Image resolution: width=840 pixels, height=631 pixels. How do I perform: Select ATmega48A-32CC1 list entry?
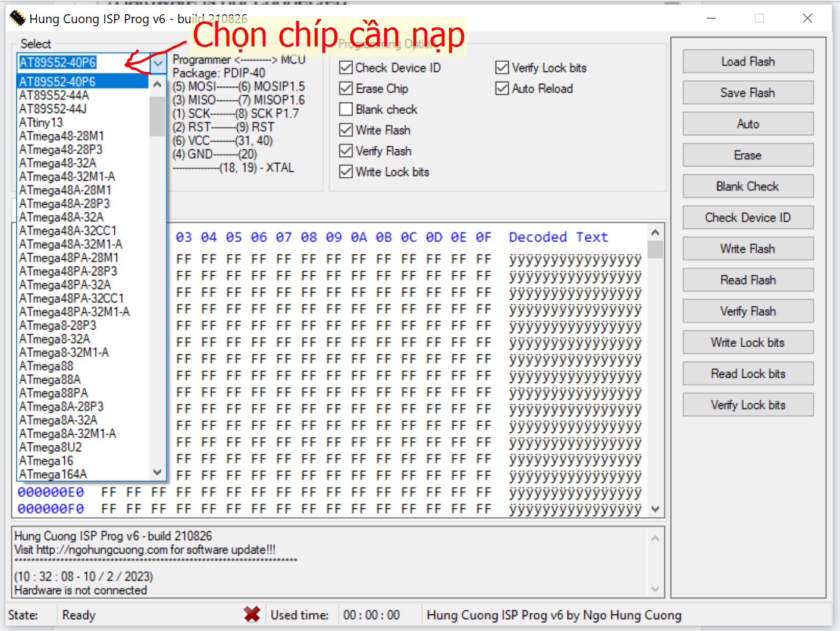(83, 230)
